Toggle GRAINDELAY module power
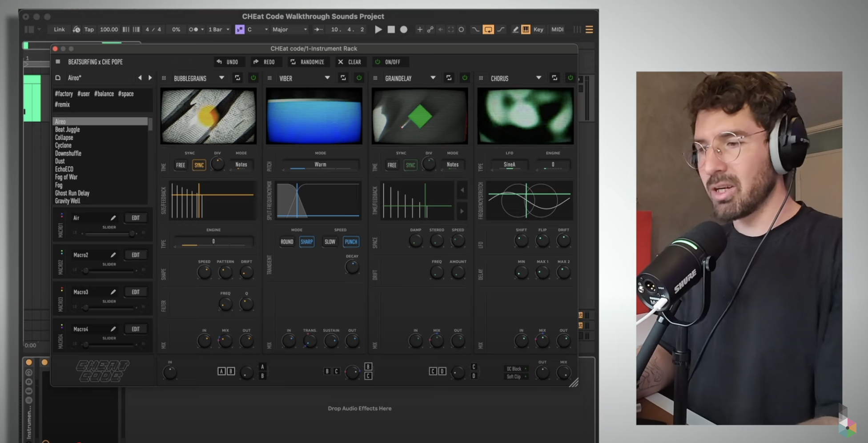Image resolution: width=868 pixels, height=443 pixels. click(x=465, y=78)
